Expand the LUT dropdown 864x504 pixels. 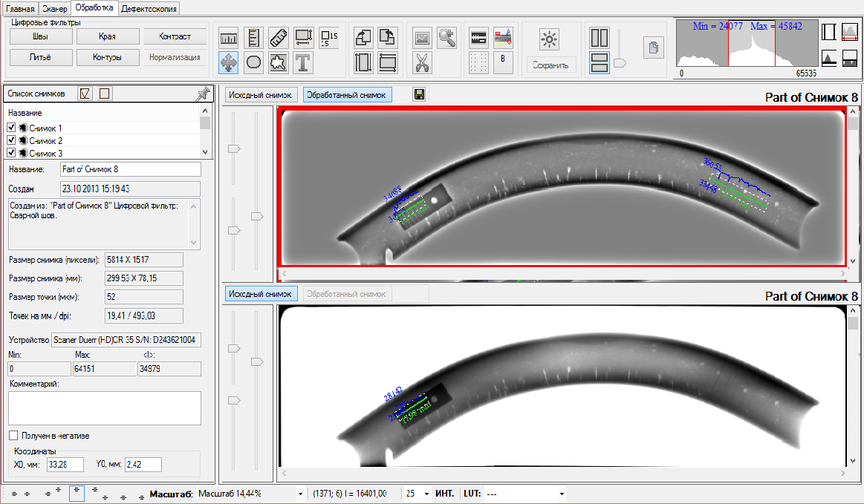pos(562,494)
